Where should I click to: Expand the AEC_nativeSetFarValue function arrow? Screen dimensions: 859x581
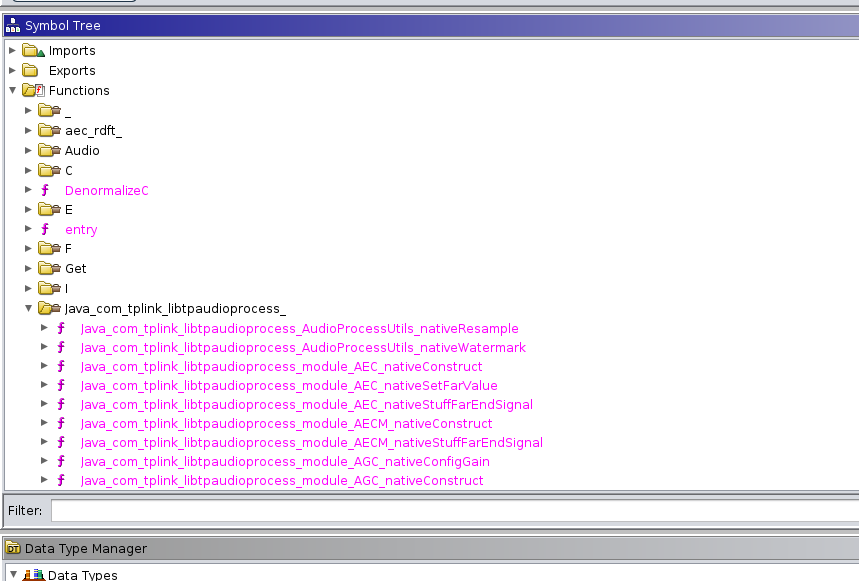click(x=44, y=385)
